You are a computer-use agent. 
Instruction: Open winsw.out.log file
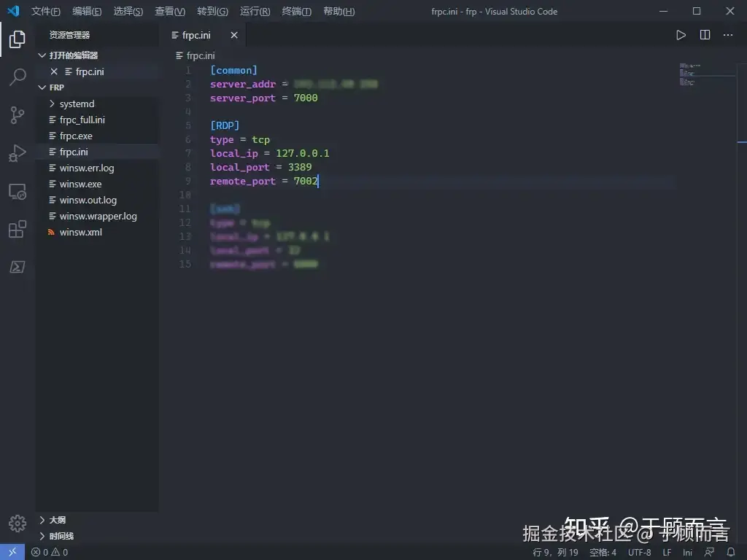97,200
